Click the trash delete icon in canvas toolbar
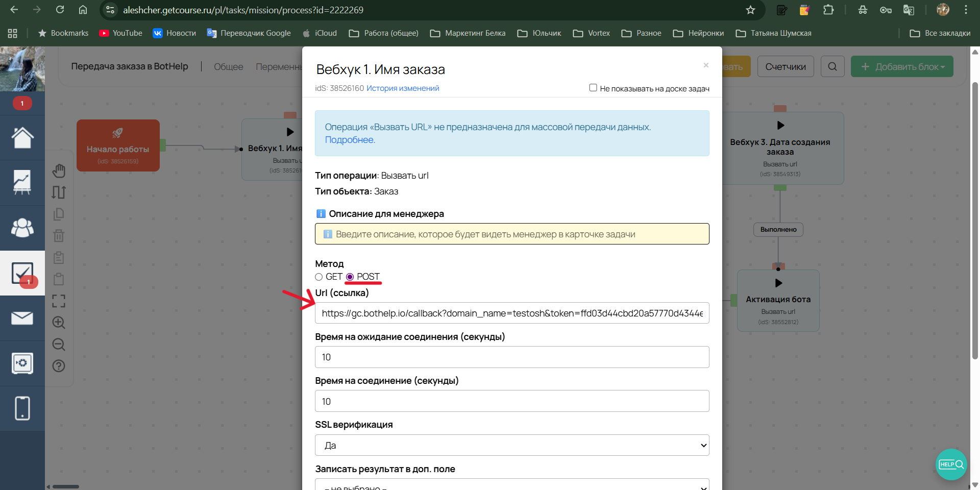980x490 pixels. pos(59,236)
